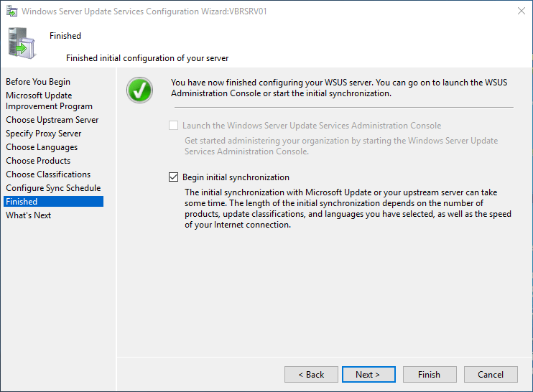The image size is (533, 392).
Task: Click the WSUS wizard title bar icon
Action: pyautogui.click(x=12, y=11)
